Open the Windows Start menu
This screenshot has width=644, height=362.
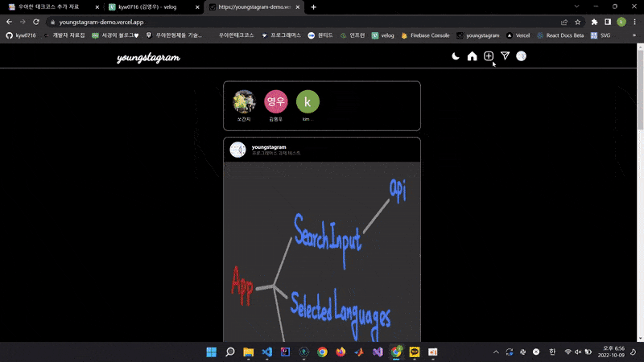pos(212,352)
